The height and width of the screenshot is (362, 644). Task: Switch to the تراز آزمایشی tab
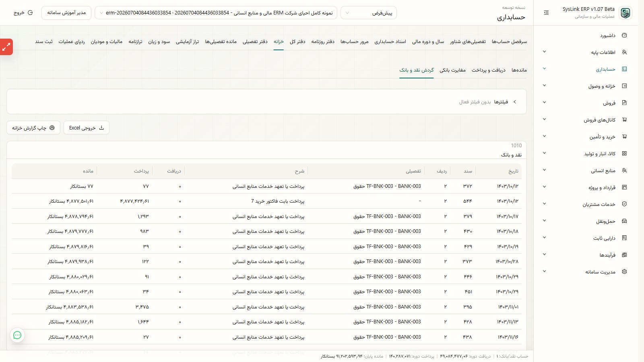[x=187, y=41]
